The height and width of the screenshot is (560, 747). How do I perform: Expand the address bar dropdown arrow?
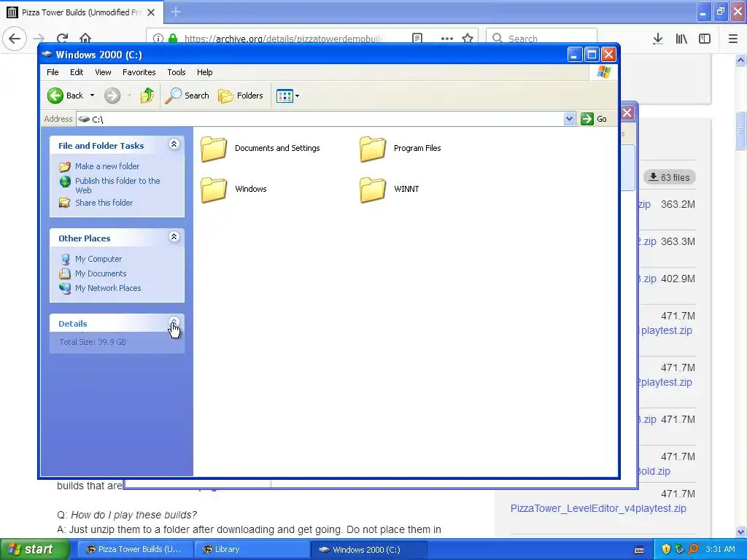point(569,119)
